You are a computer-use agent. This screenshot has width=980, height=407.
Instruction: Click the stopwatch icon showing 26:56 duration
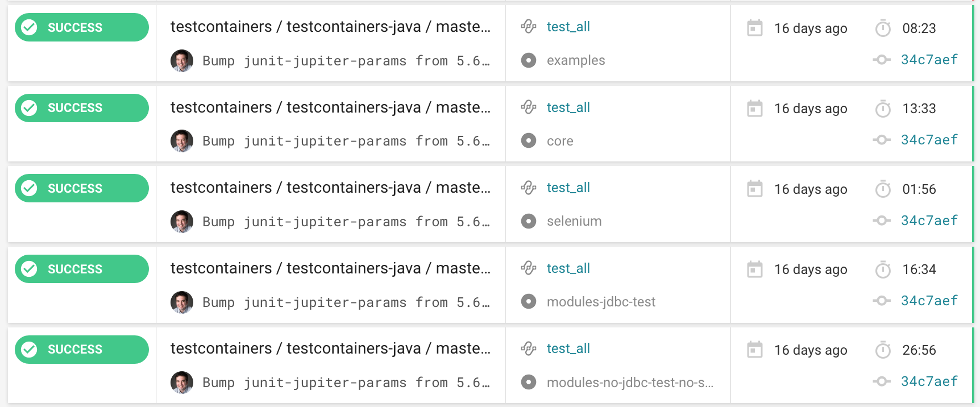[883, 350]
